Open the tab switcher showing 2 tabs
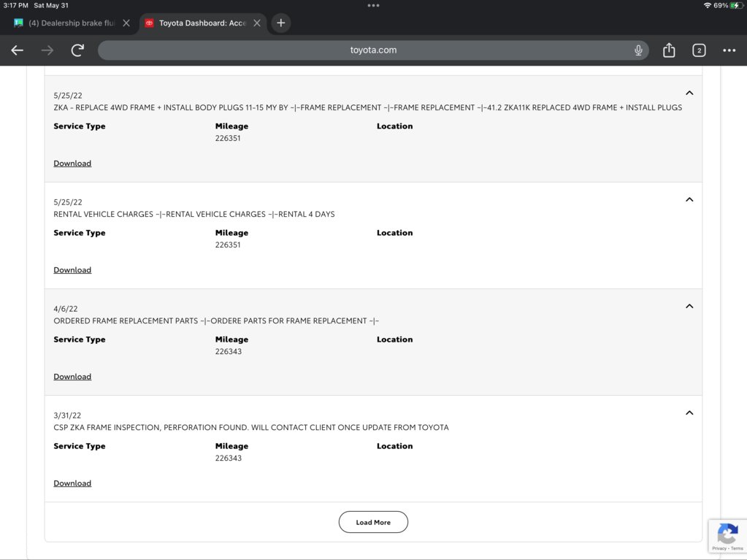This screenshot has width=747, height=560. point(699,50)
